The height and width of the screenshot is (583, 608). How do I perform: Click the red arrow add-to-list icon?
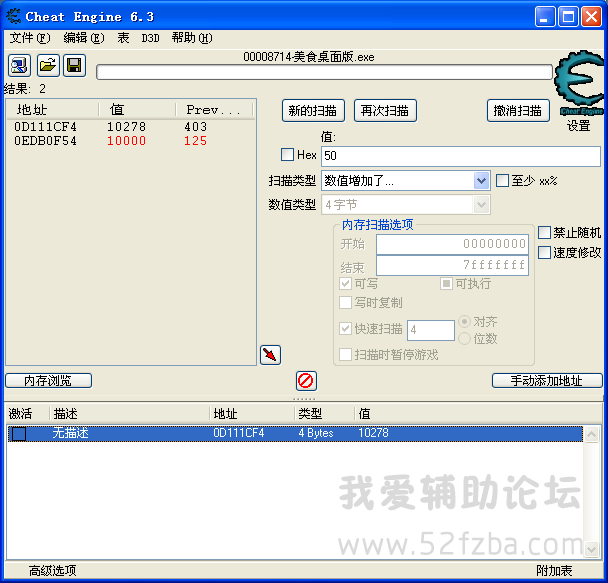[270, 355]
